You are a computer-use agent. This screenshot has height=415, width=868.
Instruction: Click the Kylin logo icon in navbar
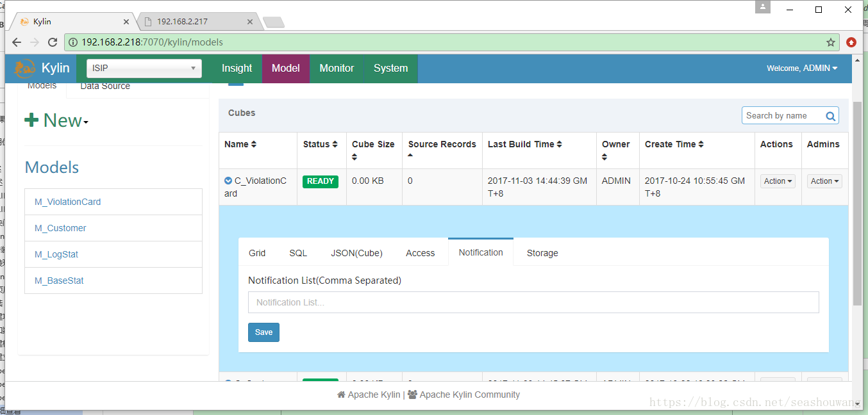coord(25,68)
